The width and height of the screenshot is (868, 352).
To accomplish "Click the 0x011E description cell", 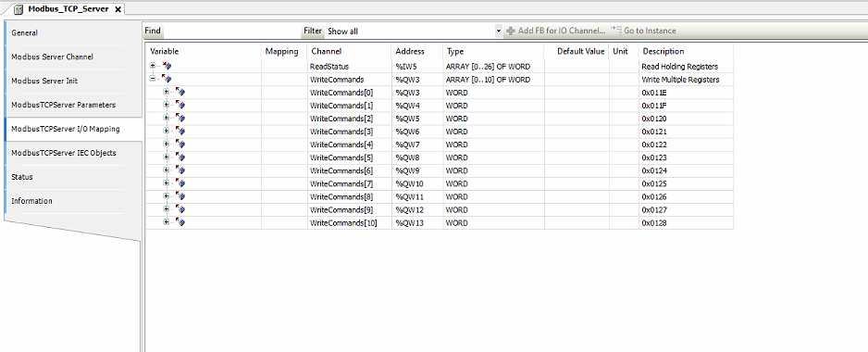I will (x=686, y=92).
